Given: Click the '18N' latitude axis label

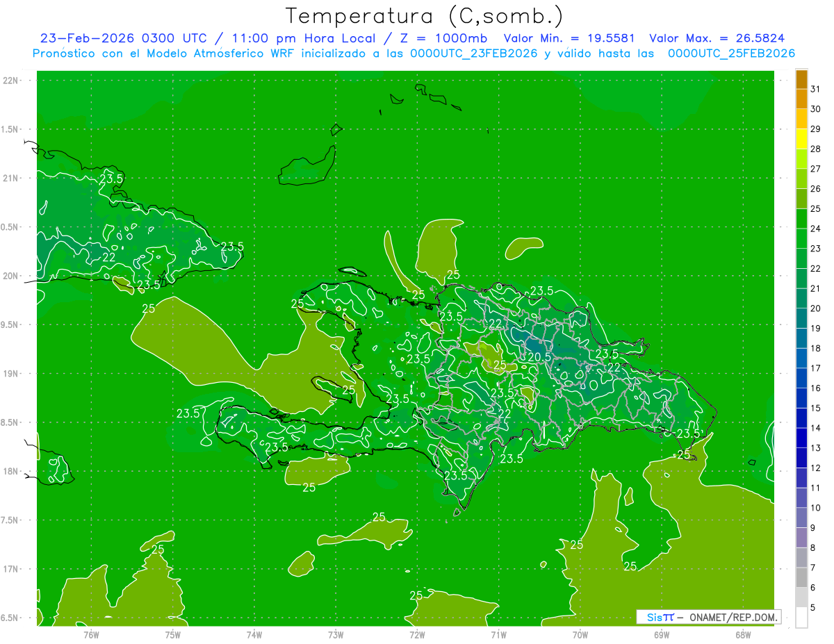Looking at the screenshot, I should pos(10,471).
